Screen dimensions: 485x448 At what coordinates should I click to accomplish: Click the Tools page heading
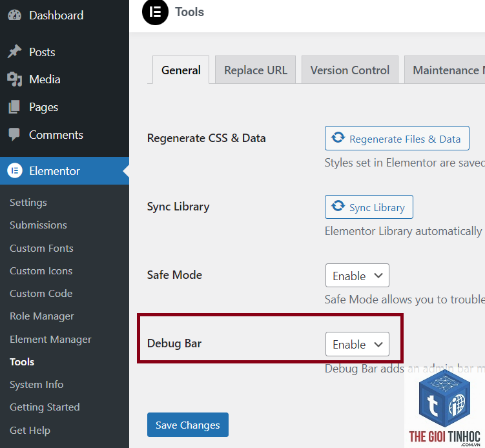pyautogui.click(x=190, y=12)
